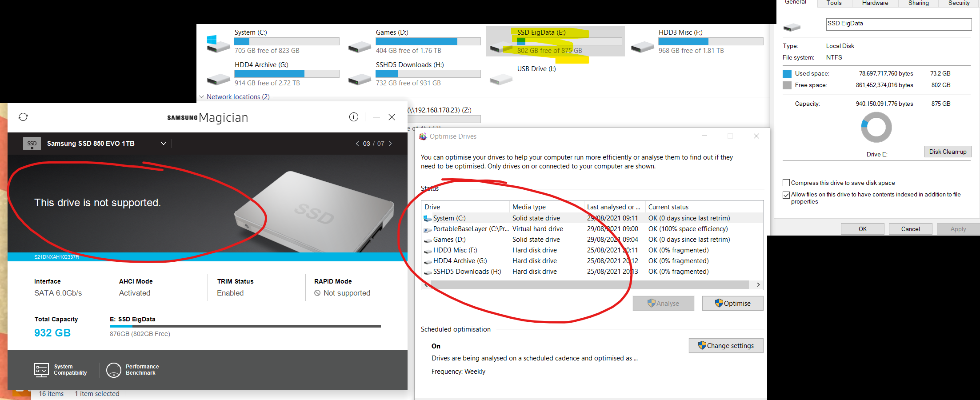Uncheck Allow files to have contents indexed
The image size is (980, 400).
click(x=786, y=195)
